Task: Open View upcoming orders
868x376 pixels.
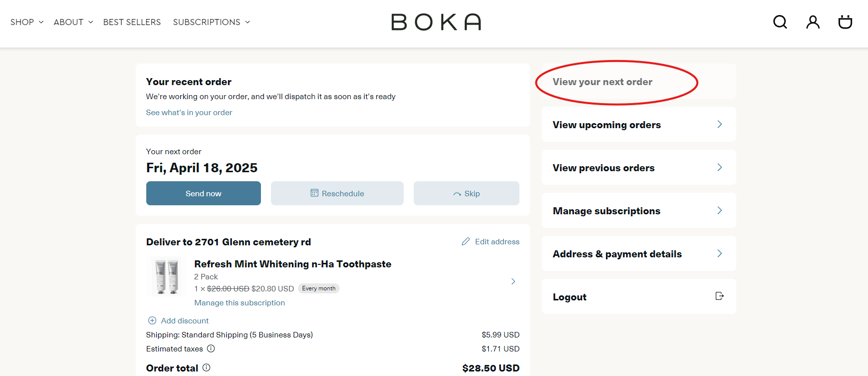Action: pos(639,125)
